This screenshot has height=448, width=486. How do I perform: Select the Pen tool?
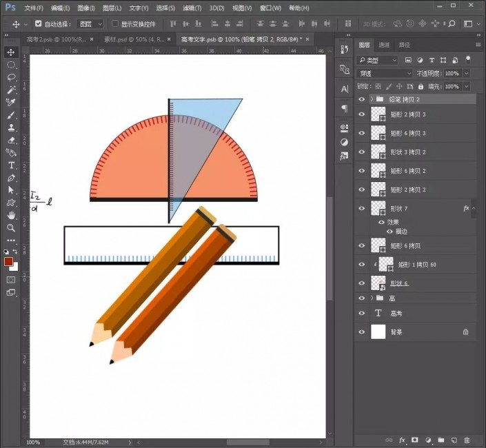click(11, 178)
